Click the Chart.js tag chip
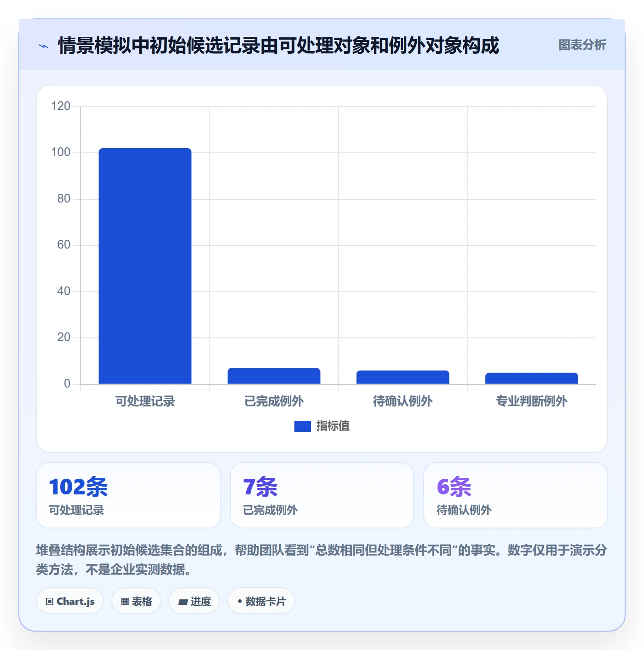This screenshot has height=650, width=644. (70, 601)
